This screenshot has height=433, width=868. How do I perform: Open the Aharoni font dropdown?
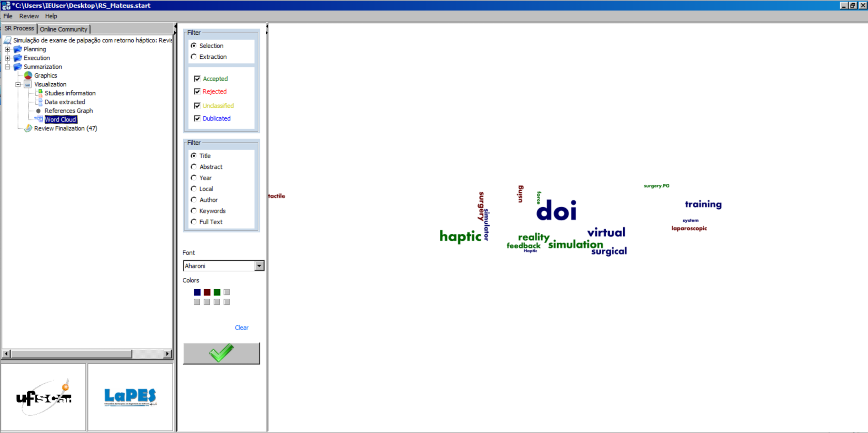point(259,266)
